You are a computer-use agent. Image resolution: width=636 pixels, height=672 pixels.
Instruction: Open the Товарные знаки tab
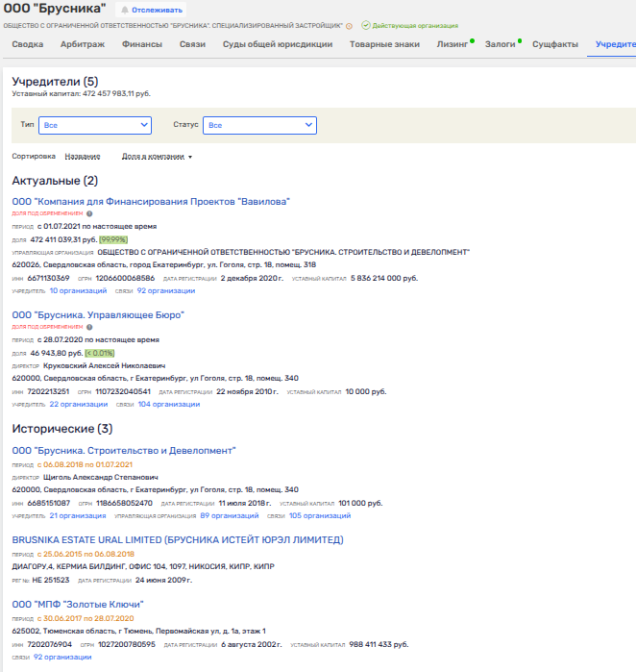pyautogui.click(x=384, y=44)
